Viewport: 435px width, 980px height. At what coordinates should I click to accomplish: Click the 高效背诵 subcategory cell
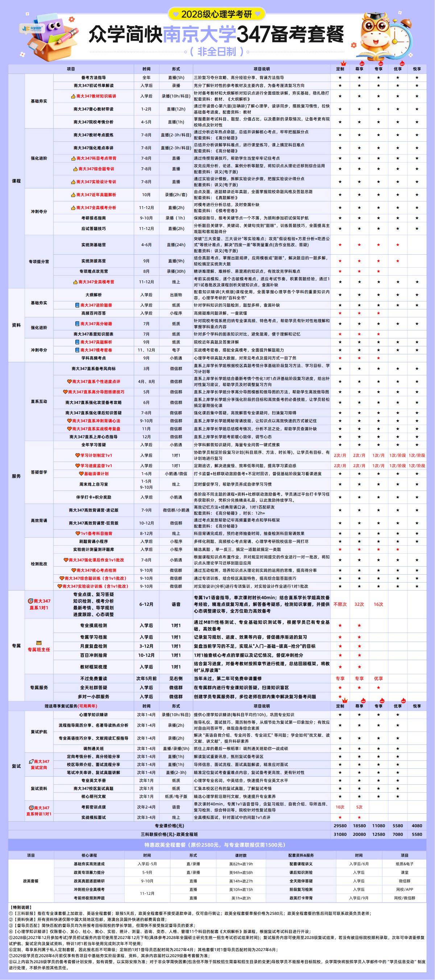tap(39, 521)
